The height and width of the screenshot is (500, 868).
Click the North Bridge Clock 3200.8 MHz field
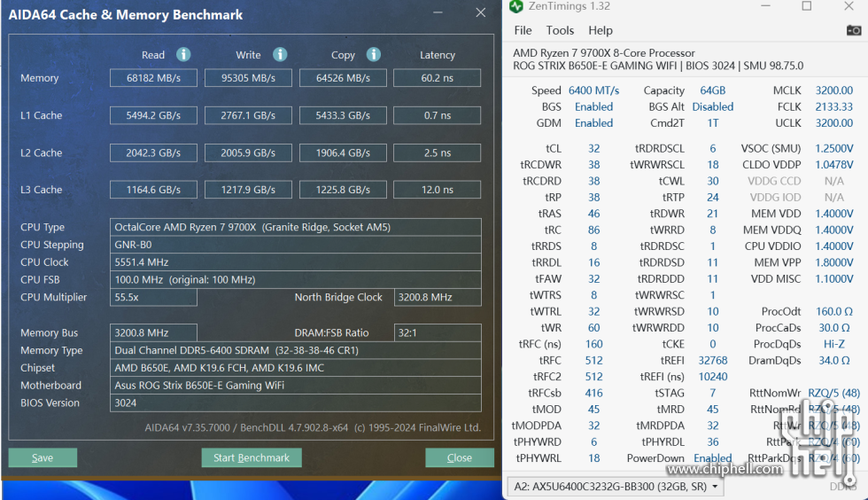coord(438,297)
